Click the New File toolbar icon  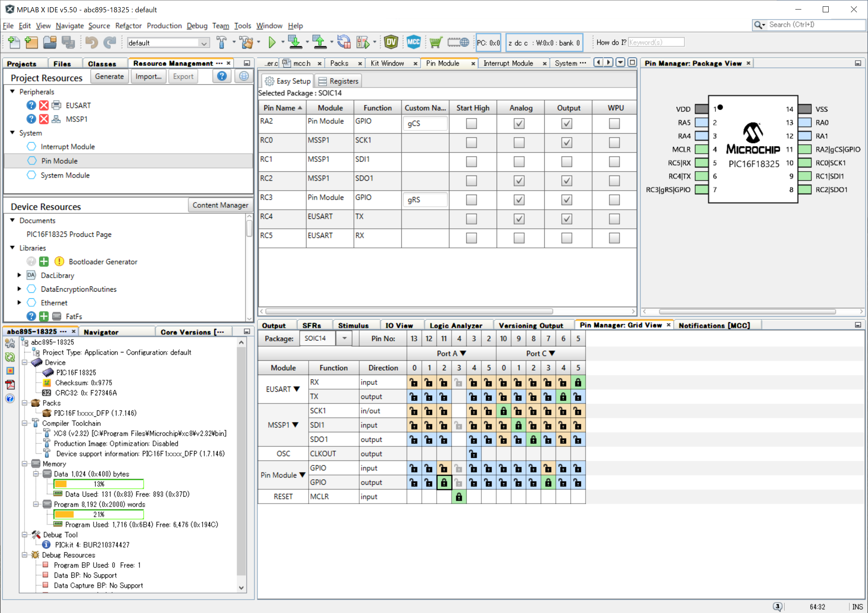pyautogui.click(x=14, y=42)
